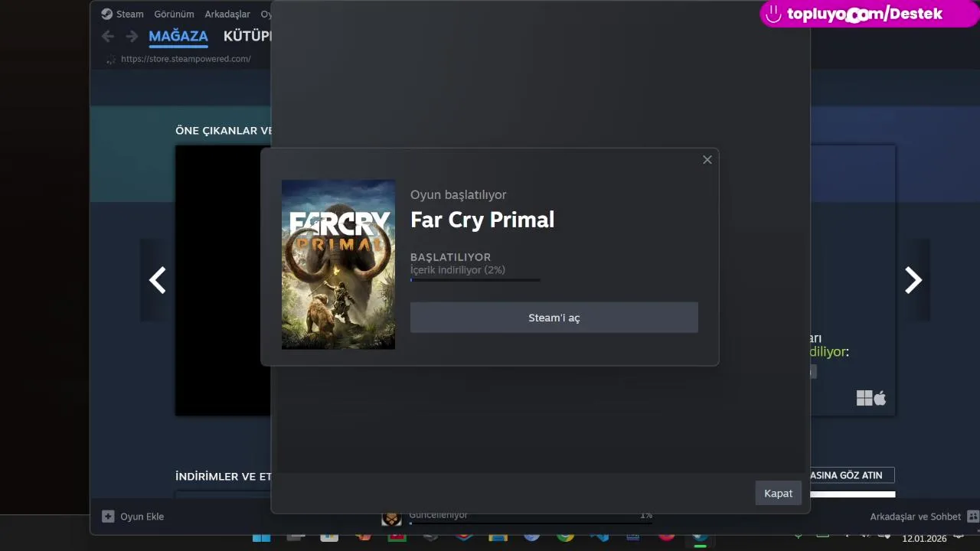Click the Far Cry Primal cover art

pos(338,265)
